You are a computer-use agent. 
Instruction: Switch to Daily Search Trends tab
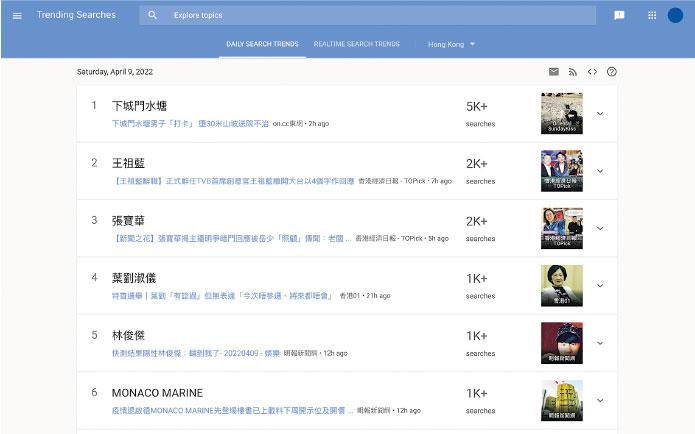(x=262, y=44)
